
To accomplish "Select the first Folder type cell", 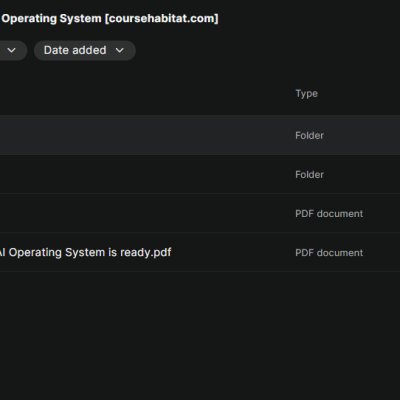I will click(309, 135).
